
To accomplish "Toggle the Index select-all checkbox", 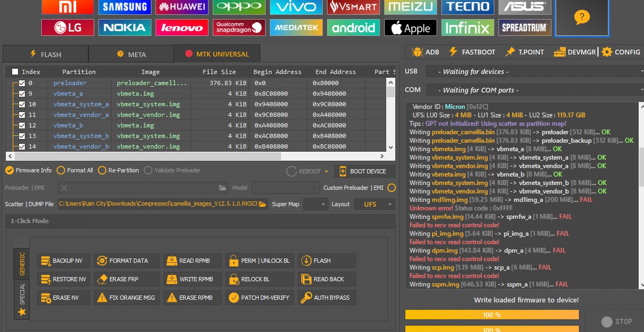I will (x=15, y=72).
